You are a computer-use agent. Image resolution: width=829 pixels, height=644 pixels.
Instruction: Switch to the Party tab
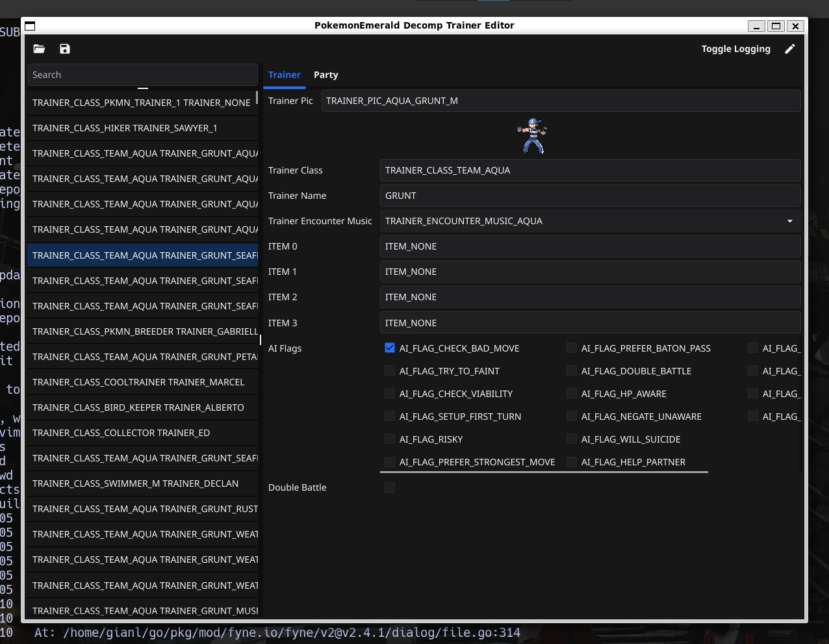[325, 75]
